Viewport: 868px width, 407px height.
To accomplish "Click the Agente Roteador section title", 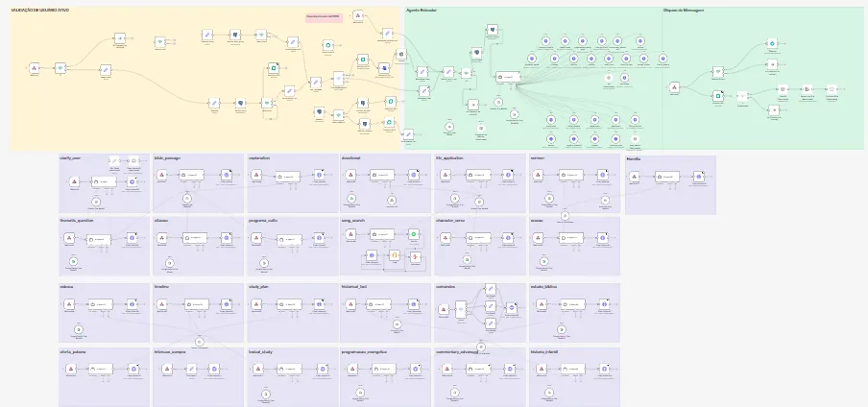I will tap(422, 11).
